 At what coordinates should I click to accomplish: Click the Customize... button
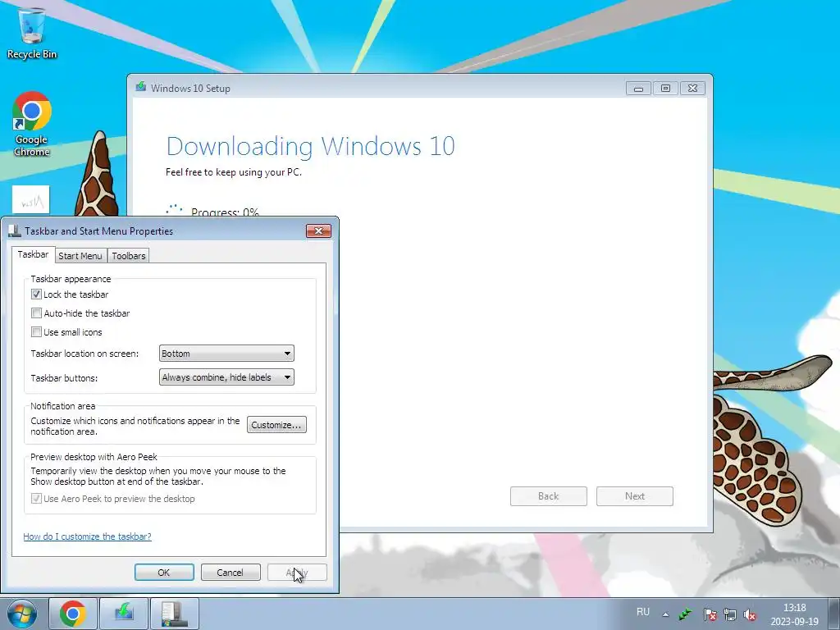(x=276, y=425)
